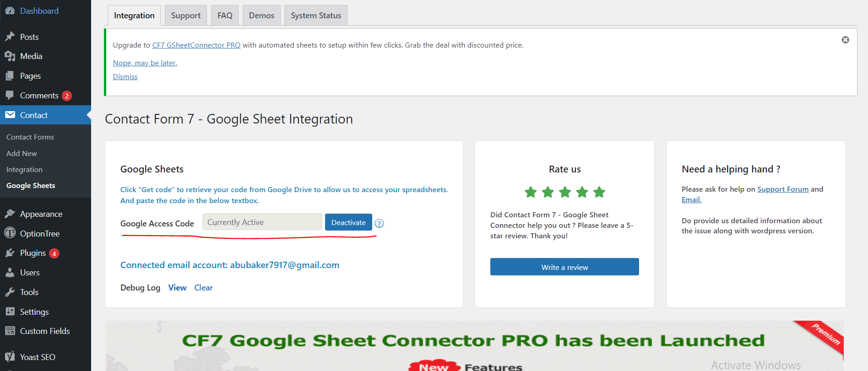Open Add New under Contact
This screenshot has height=371, width=868.
pos(22,153)
